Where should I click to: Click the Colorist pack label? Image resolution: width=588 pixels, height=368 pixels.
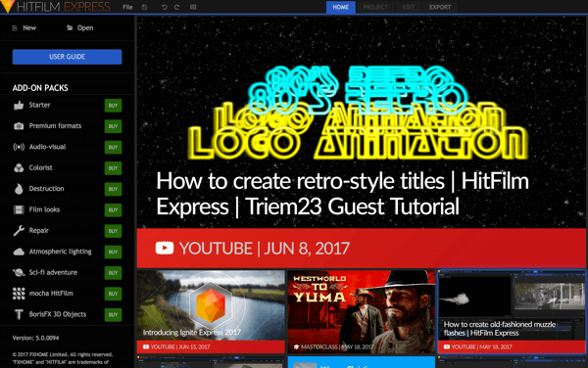point(40,168)
